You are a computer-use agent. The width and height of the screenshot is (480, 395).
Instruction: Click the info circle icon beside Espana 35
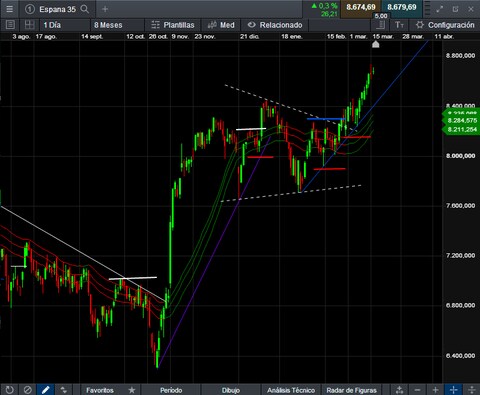click(29, 9)
